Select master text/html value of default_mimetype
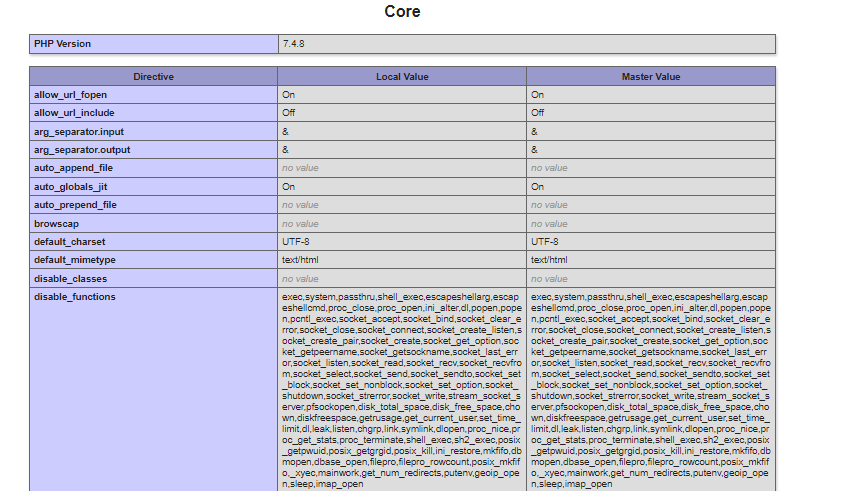The width and height of the screenshot is (867, 491). click(x=549, y=260)
